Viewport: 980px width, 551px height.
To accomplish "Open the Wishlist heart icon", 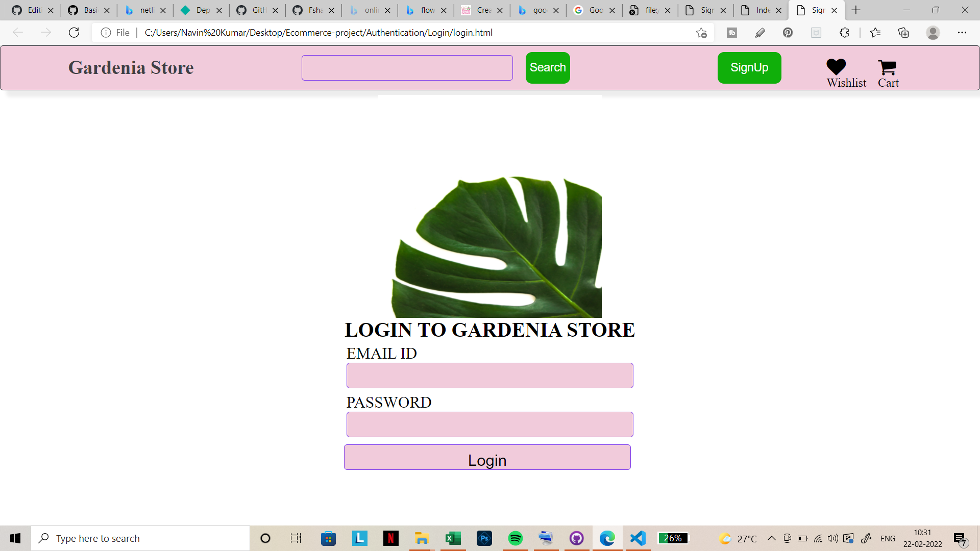I will pyautogui.click(x=835, y=67).
